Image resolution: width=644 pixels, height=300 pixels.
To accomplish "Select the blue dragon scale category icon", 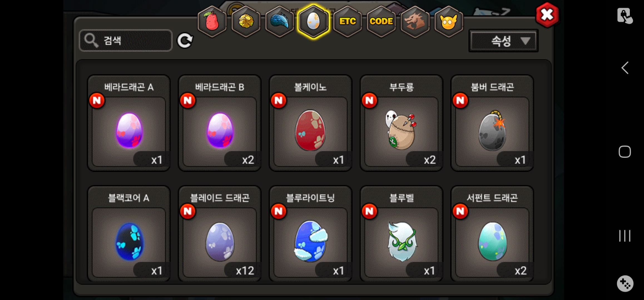I will coord(280,22).
